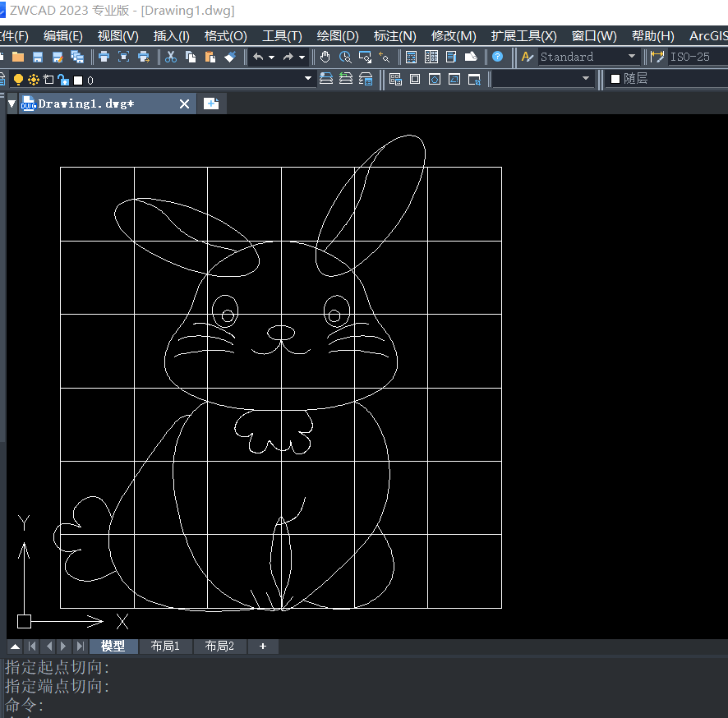Click layer 0 white color swatch
Screen dimensions: 728x718
78,81
